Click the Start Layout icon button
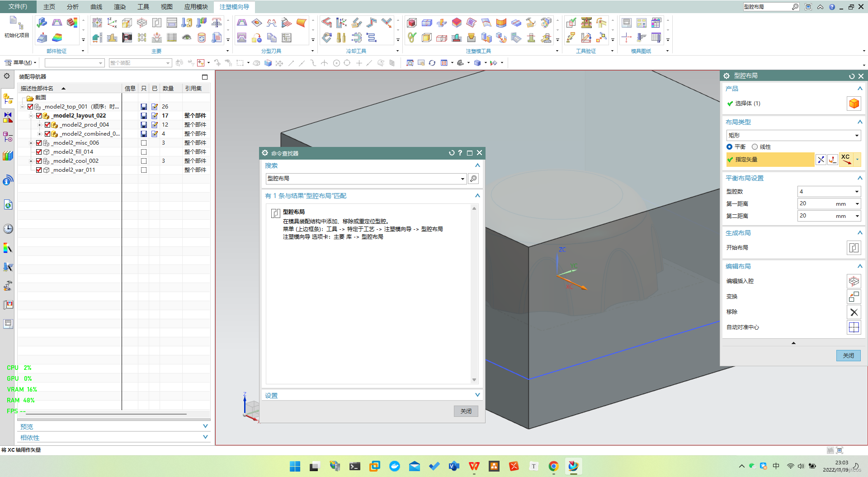The width and height of the screenshot is (868, 477). 854,248
